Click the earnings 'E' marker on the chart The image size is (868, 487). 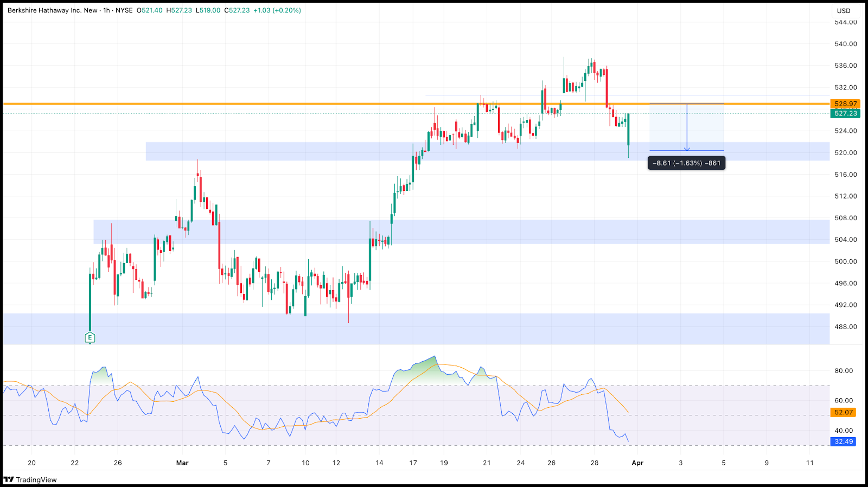[x=90, y=338]
